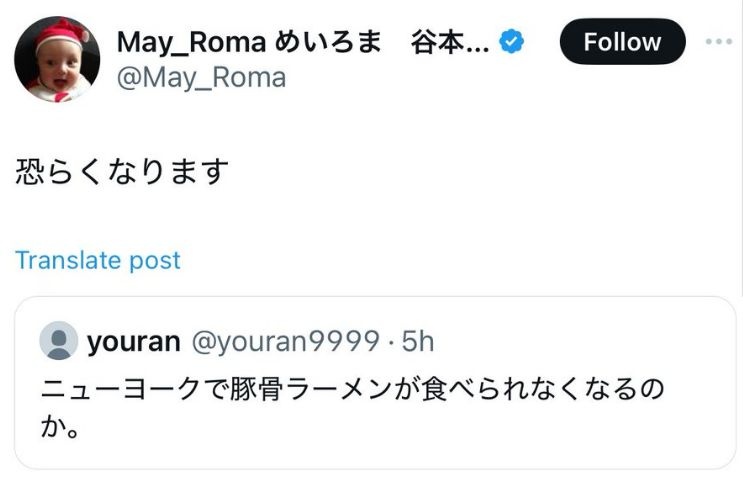Screen dimensions: 743x483
Task: Click the "5h" timestamp on quoted post
Action: tap(417, 342)
